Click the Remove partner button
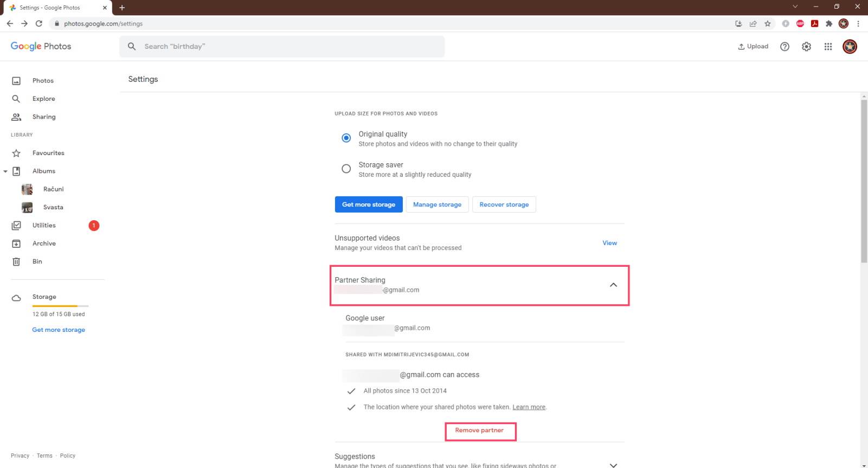The width and height of the screenshot is (868, 468). pos(479,431)
